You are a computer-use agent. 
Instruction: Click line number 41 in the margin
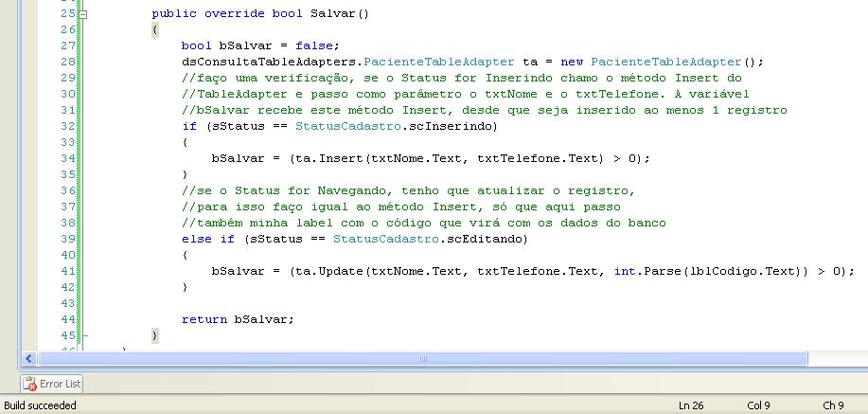[x=67, y=271]
